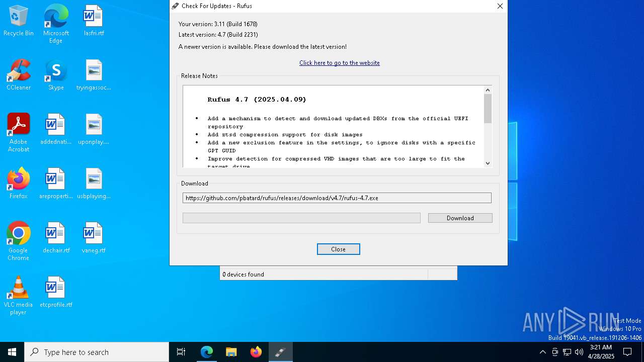Select the etcprofile.rtf desktop file

click(x=56, y=293)
